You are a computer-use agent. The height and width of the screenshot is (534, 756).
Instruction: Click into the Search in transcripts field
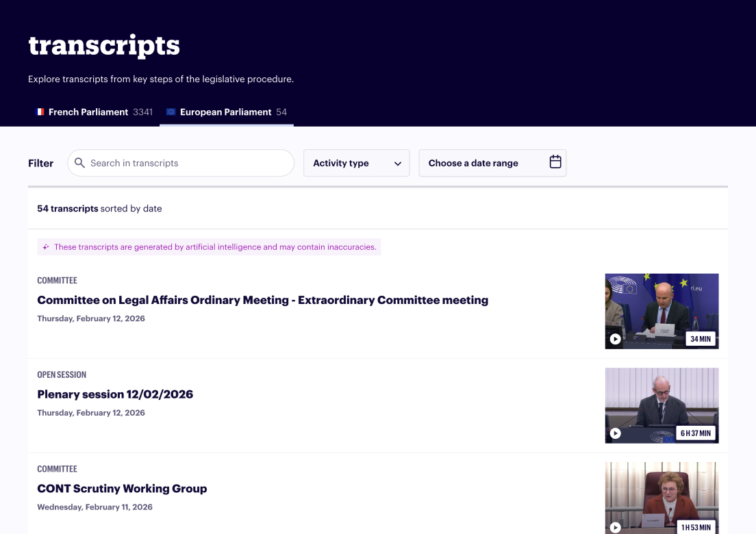(180, 163)
